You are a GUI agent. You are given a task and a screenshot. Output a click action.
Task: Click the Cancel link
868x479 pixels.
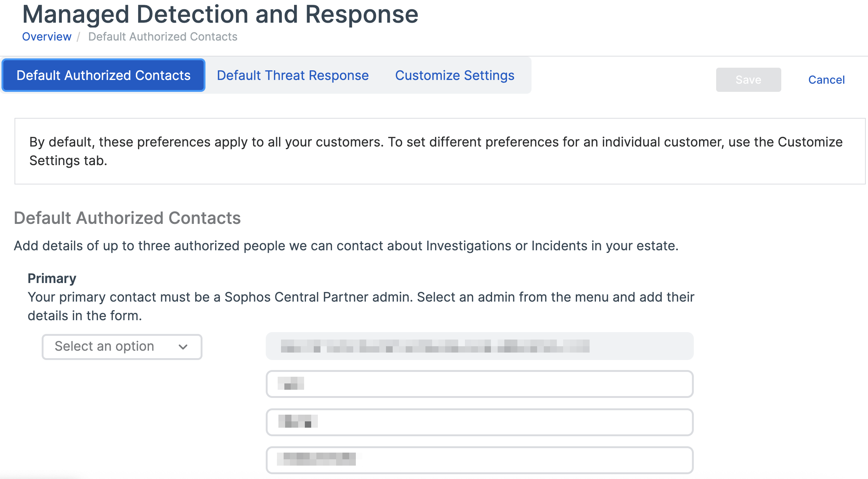tap(826, 80)
